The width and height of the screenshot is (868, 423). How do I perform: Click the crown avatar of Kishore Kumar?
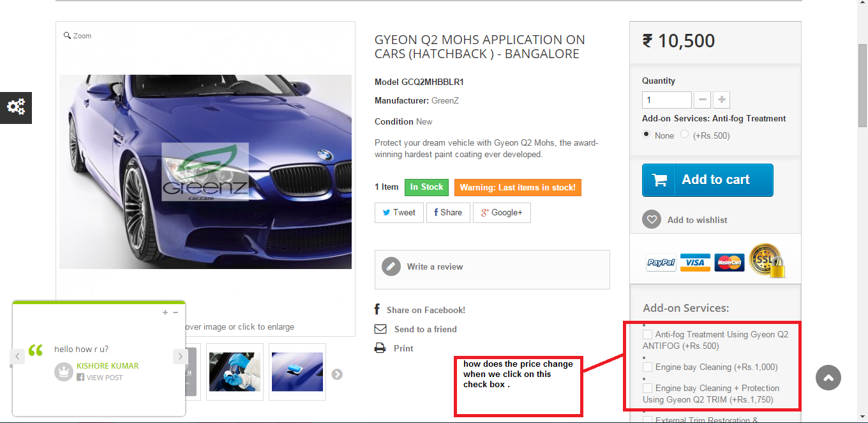pos(64,371)
